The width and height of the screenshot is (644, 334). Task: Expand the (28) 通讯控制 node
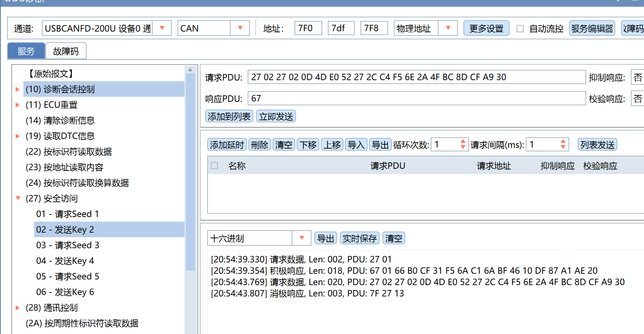click(x=17, y=308)
